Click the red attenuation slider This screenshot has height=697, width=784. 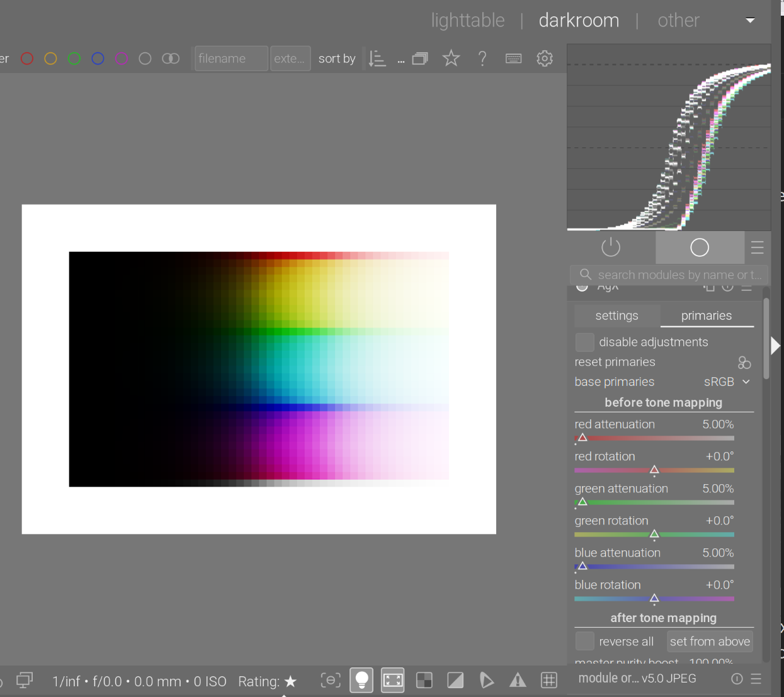654,438
